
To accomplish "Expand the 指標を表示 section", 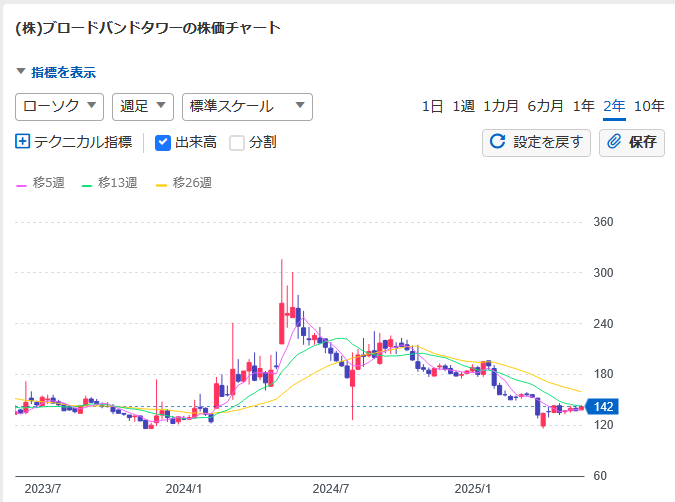I will coord(56,72).
